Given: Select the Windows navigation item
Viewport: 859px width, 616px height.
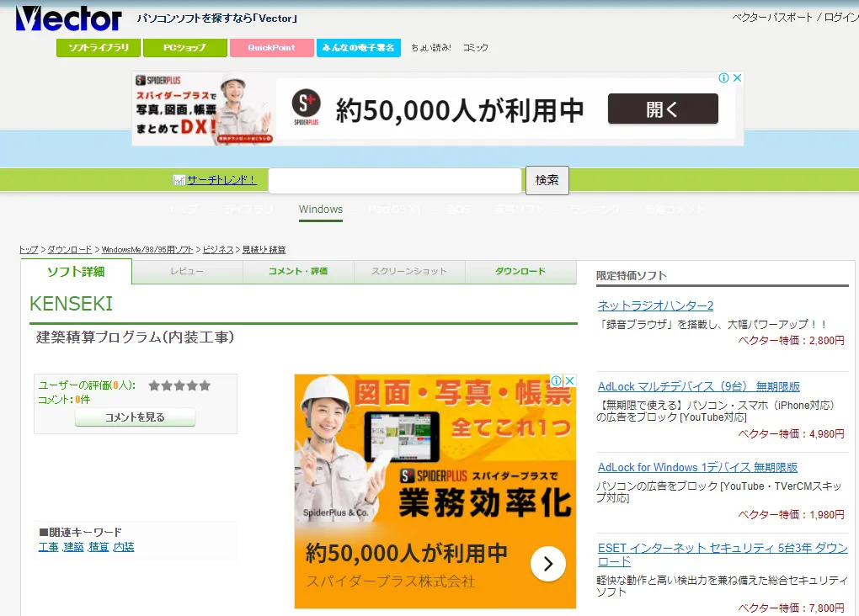Looking at the screenshot, I should [321, 210].
